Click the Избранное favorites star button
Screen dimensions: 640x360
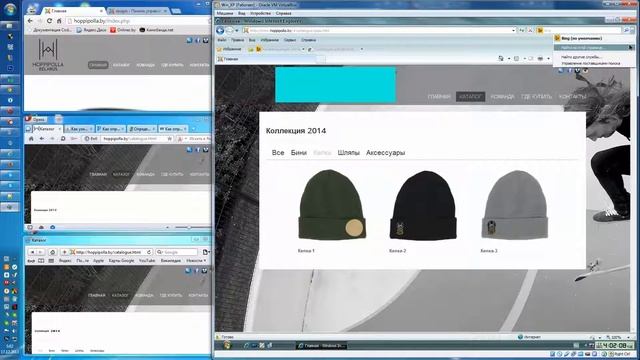point(229,49)
